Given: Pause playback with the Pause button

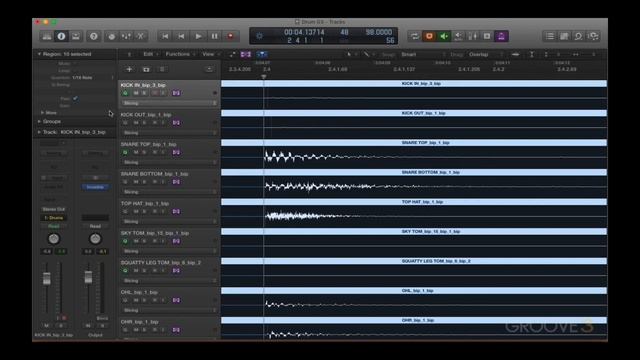Looking at the screenshot, I should pyautogui.click(x=214, y=36).
